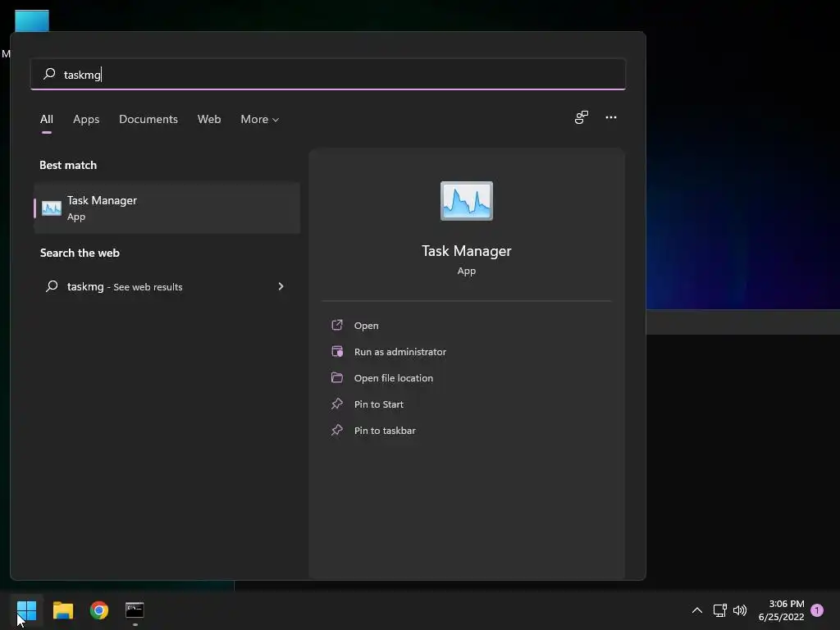
Task: Click the Open action's icon
Action: coord(337,325)
